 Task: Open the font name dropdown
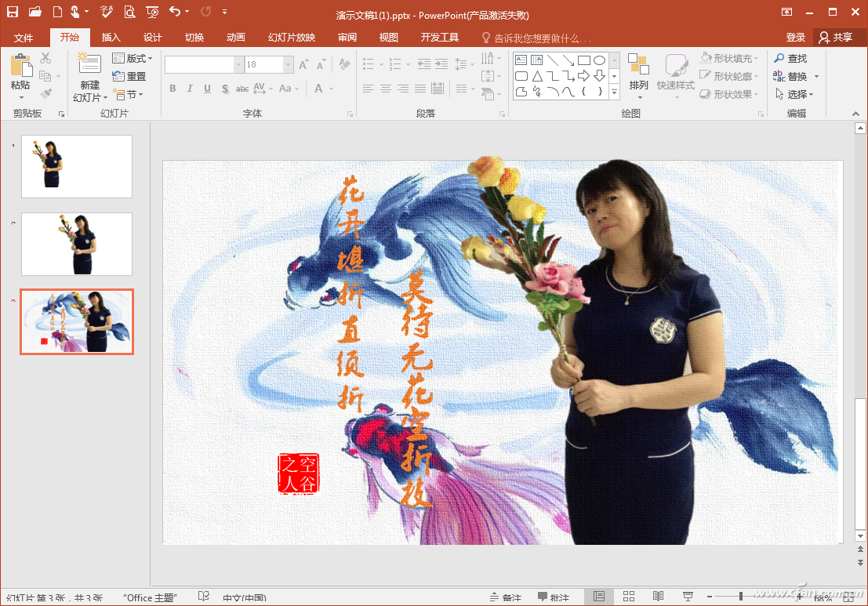[238, 65]
